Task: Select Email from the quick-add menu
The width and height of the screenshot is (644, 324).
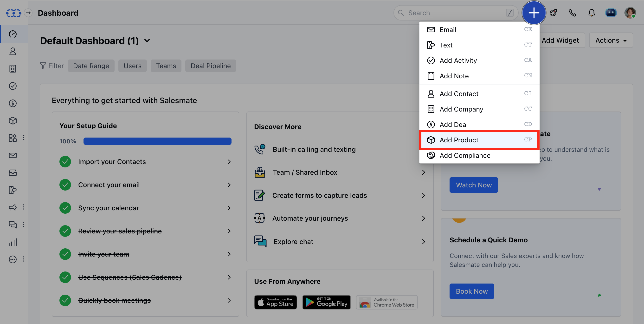Action: (x=479, y=30)
